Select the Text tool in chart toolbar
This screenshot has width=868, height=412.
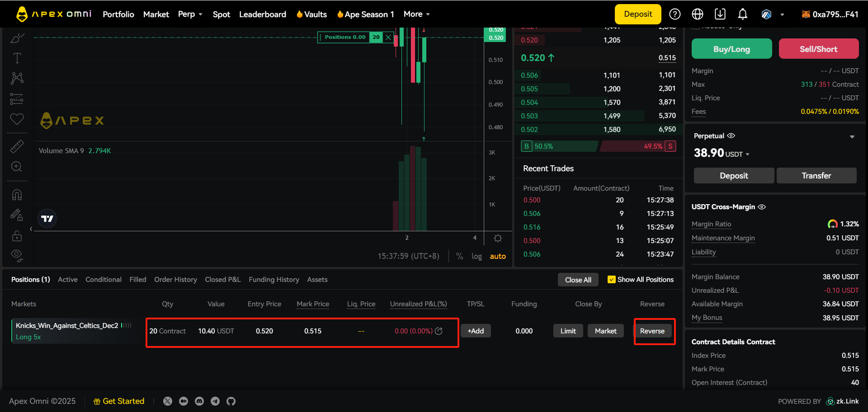(x=17, y=58)
